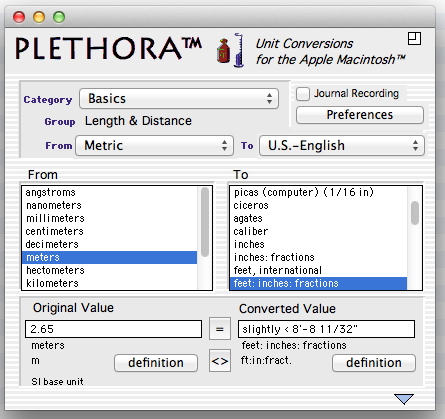The height and width of the screenshot is (419, 445).
Task: Click the definition button for meters
Action: pos(156,363)
